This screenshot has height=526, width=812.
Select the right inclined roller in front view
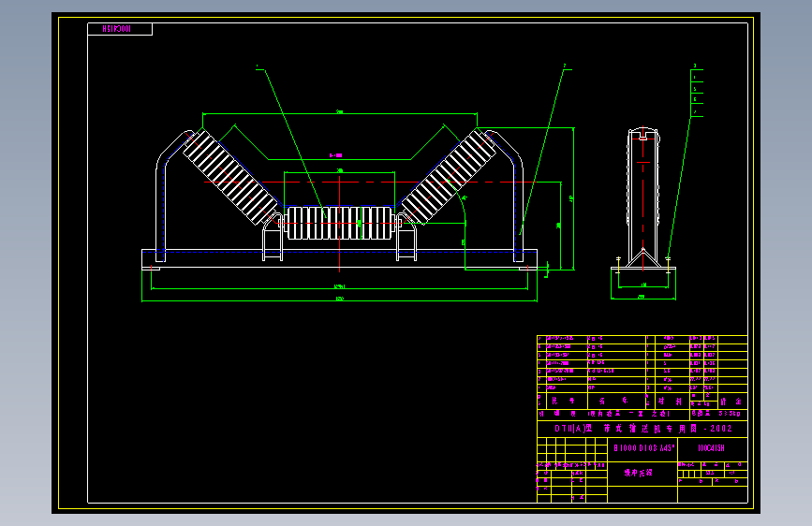click(x=449, y=178)
